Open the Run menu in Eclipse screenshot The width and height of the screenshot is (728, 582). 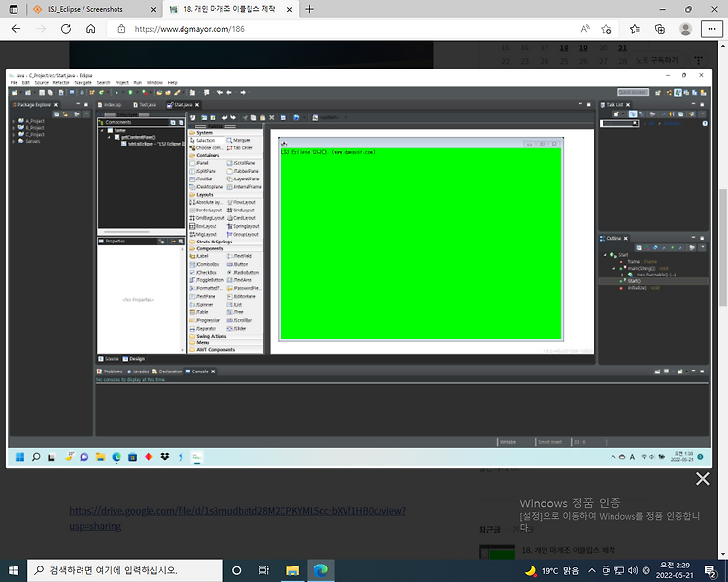pos(138,83)
